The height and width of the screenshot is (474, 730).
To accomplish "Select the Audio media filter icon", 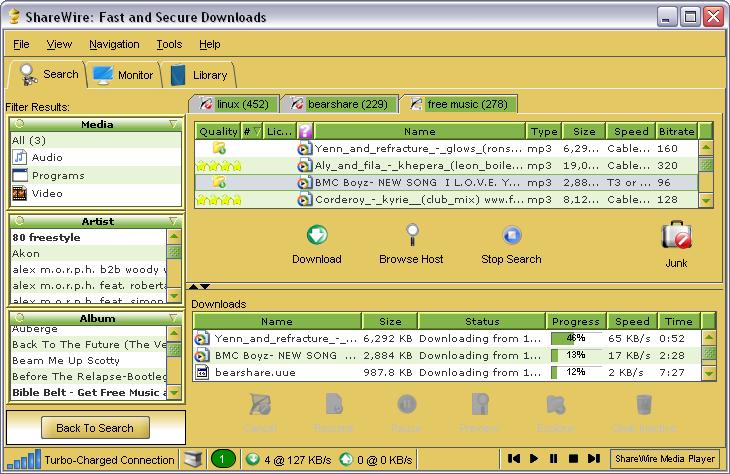I will click(x=19, y=158).
